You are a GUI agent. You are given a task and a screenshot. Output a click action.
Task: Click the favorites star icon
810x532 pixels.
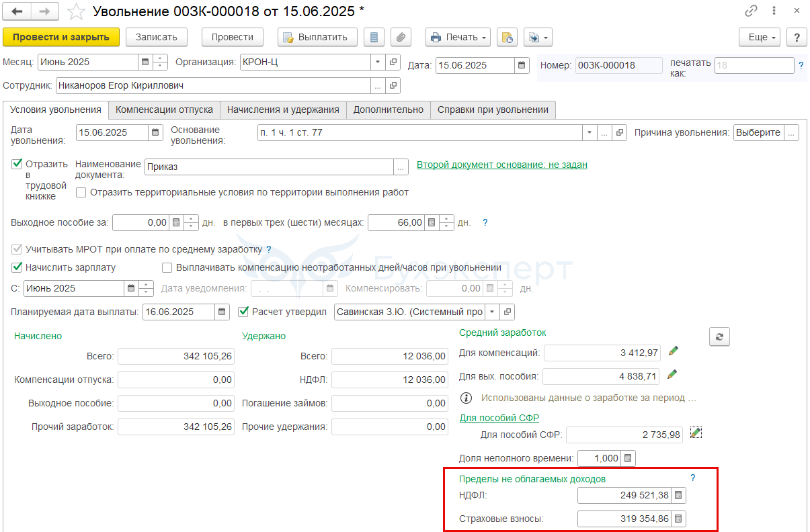[77, 11]
